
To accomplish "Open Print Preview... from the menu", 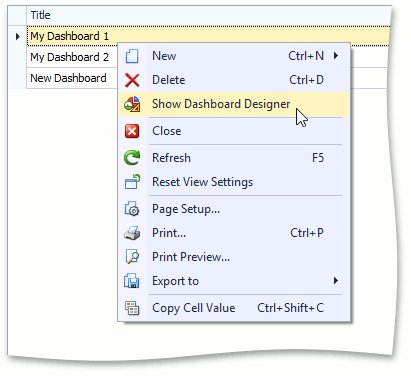I will [234, 257].
